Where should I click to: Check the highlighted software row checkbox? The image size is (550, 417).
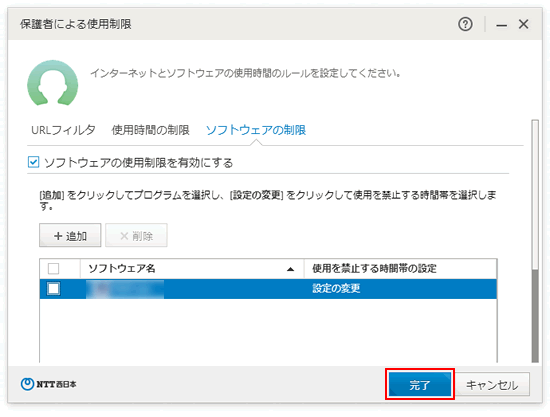point(54,289)
